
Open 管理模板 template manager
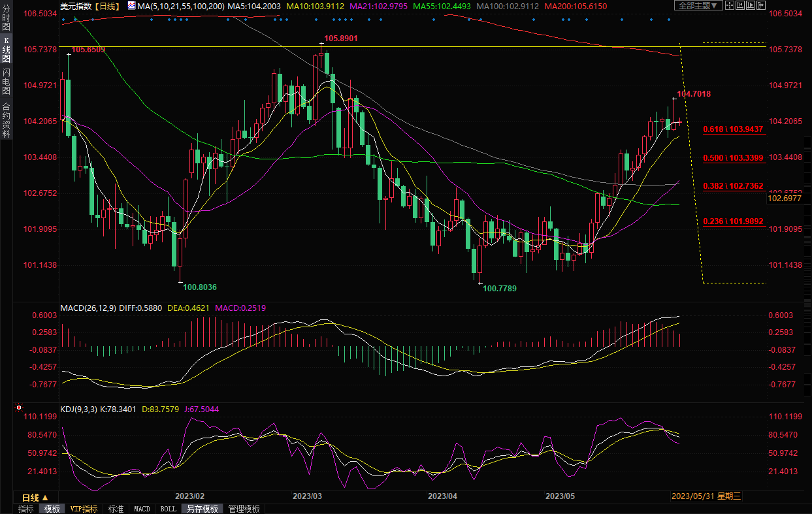(x=244, y=509)
